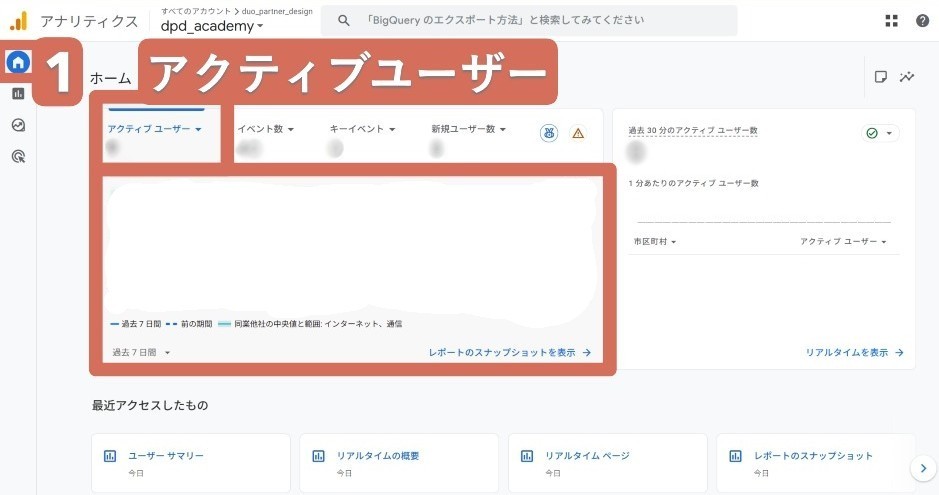The width and height of the screenshot is (939, 495).
Task: Click the orange warning triangle icon
Action: pos(577,133)
